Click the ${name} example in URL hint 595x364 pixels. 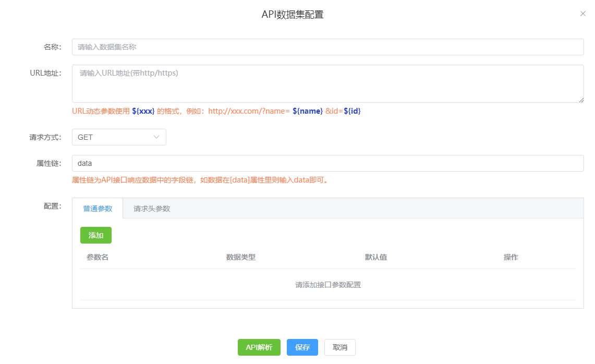(307, 111)
